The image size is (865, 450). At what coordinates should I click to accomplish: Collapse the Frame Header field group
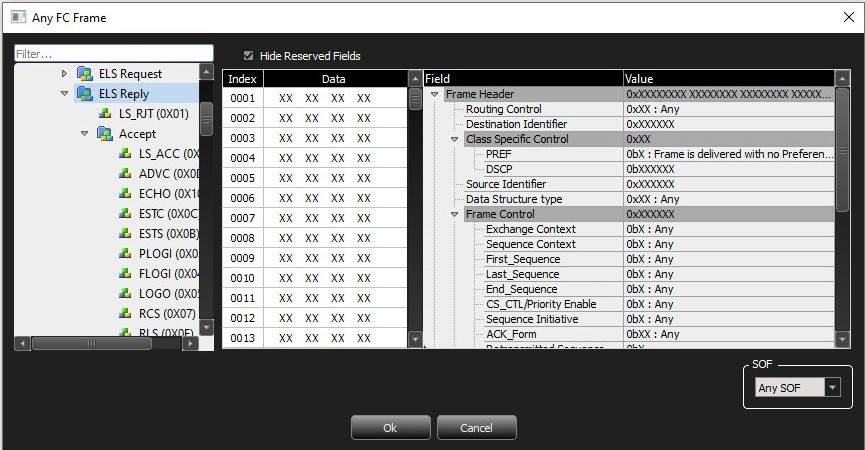[435, 94]
